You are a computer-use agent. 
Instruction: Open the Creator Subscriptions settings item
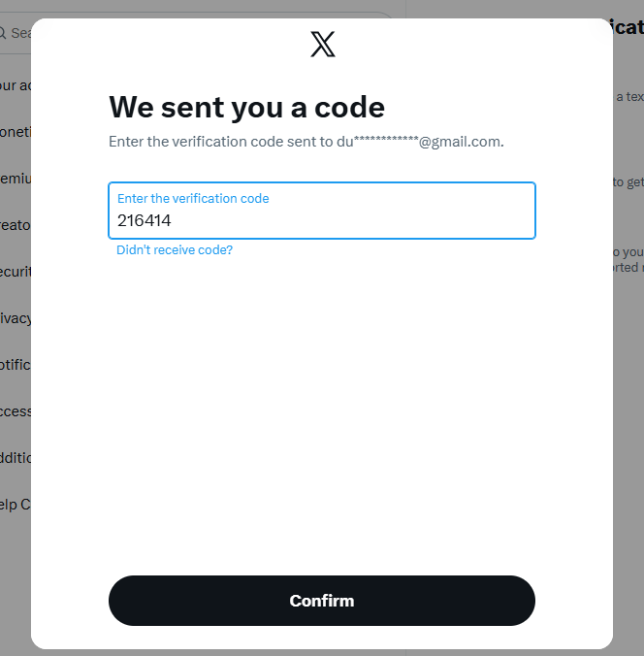click(x=15, y=225)
